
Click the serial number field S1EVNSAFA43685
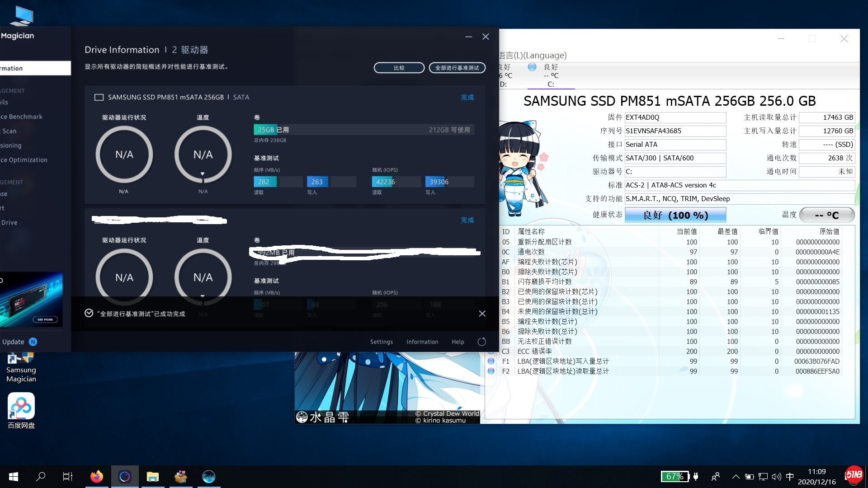[x=675, y=131]
